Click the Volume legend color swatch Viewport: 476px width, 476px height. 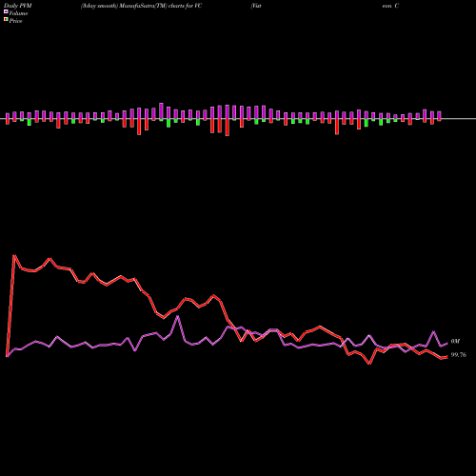pyautogui.click(x=6, y=11)
